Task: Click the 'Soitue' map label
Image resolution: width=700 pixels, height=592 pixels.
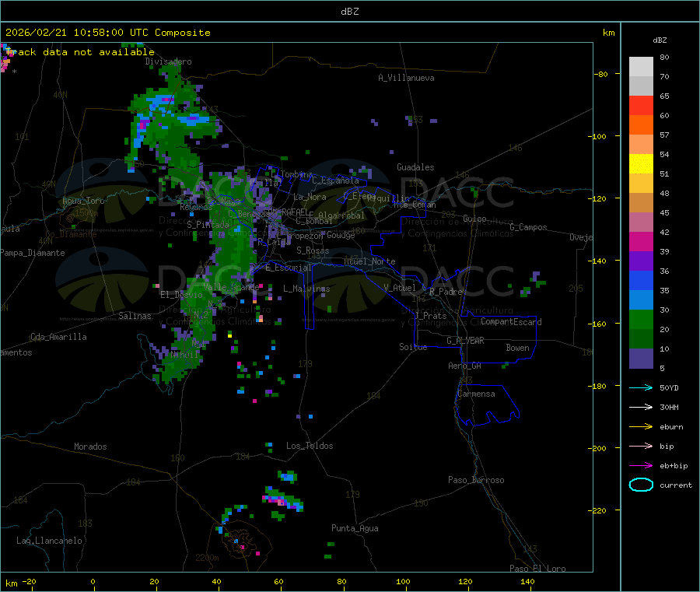Action: click(x=413, y=347)
